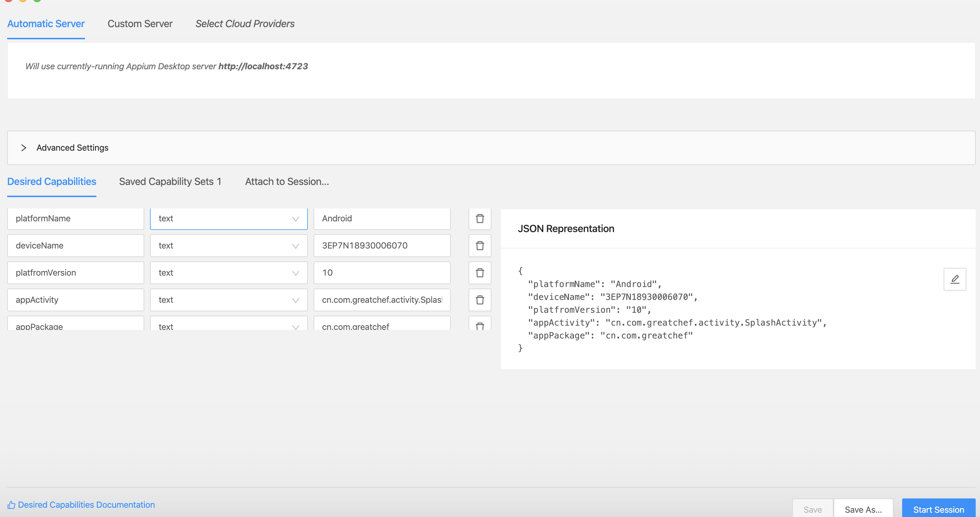Open Desired Capabilities Documentation link
This screenshot has height=517, width=980.
86,505
